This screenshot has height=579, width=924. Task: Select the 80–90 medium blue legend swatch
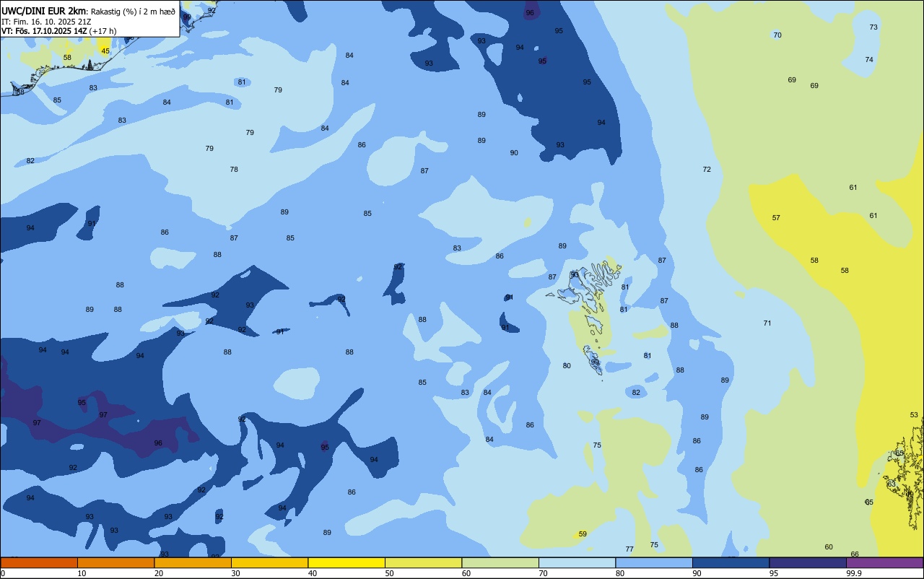click(x=654, y=562)
